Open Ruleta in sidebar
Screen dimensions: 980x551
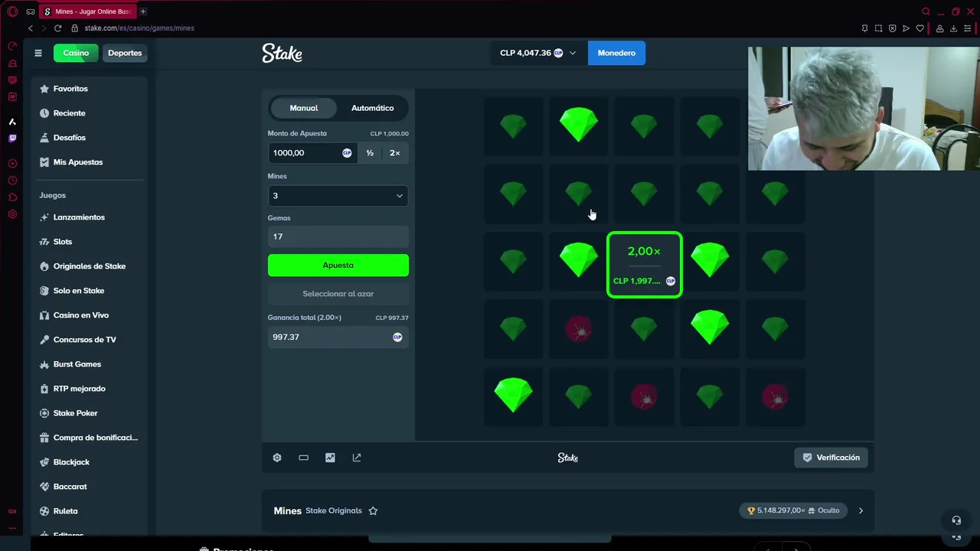pyautogui.click(x=65, y=511)
